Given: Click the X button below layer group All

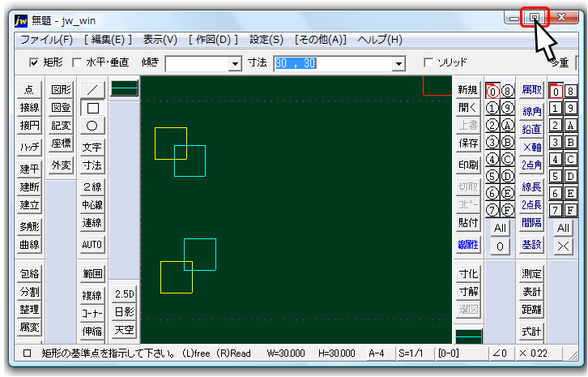Looking at the screenshot, I should coord(563,246).
